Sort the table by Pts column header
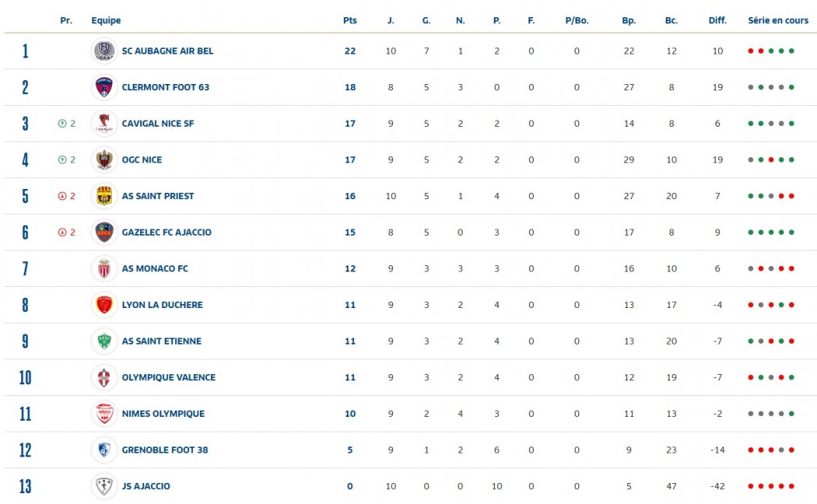 click(350, 21)
